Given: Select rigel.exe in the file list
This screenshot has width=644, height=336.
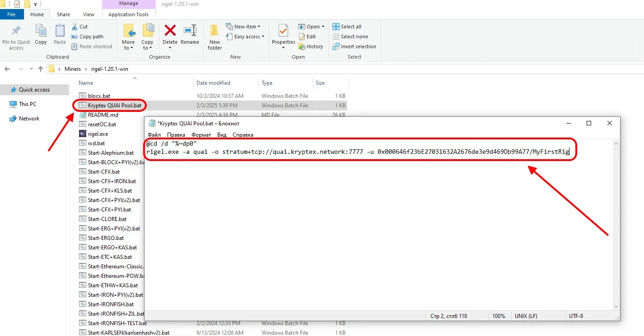Looking at the screenshot, I should coord(98,134).
